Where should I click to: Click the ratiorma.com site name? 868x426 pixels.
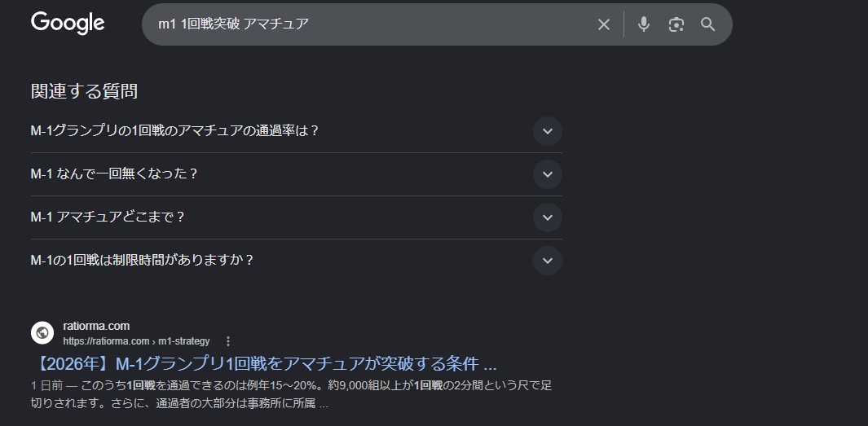click(96, 327)
